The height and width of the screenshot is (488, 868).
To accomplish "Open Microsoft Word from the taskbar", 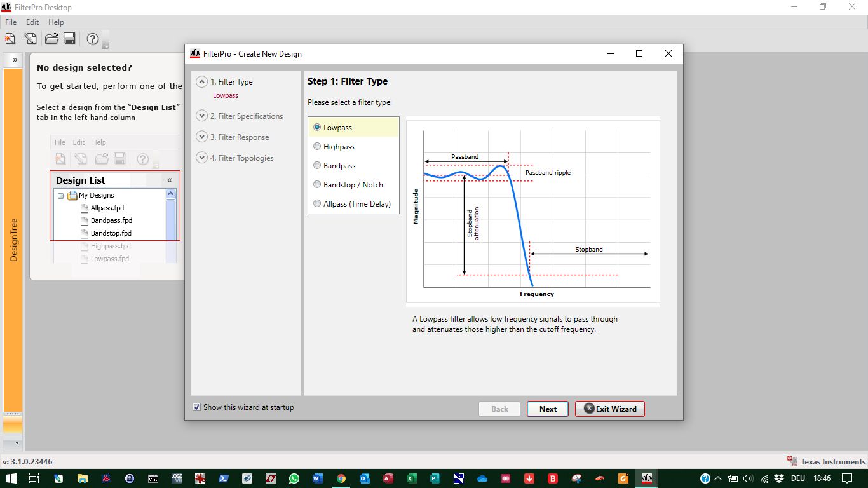I will [318, 478].
